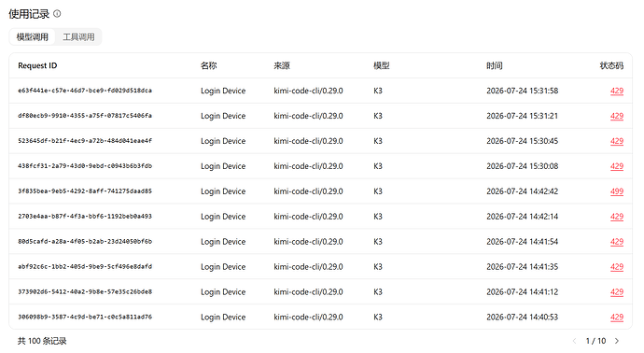
Task: Select request ID starting with 523645df
Action: [x=85, y=140]
